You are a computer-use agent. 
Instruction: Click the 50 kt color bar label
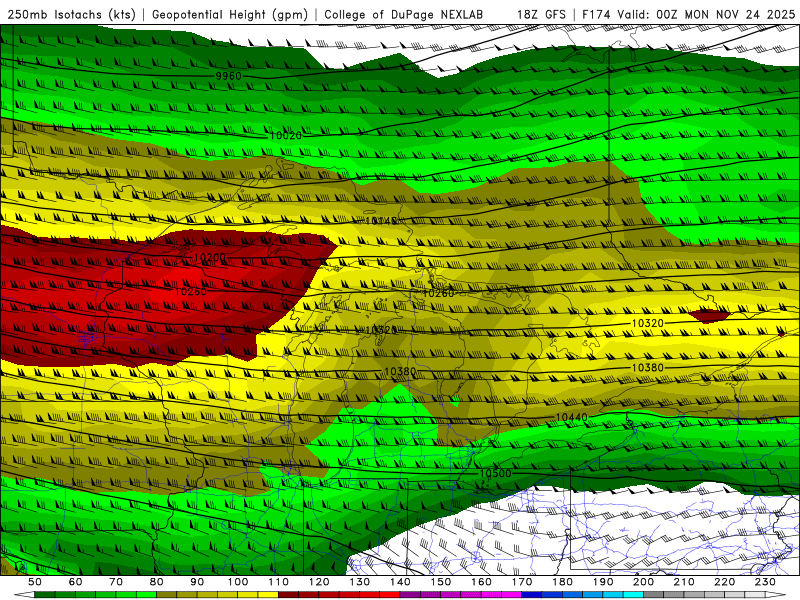click(35, 582)
